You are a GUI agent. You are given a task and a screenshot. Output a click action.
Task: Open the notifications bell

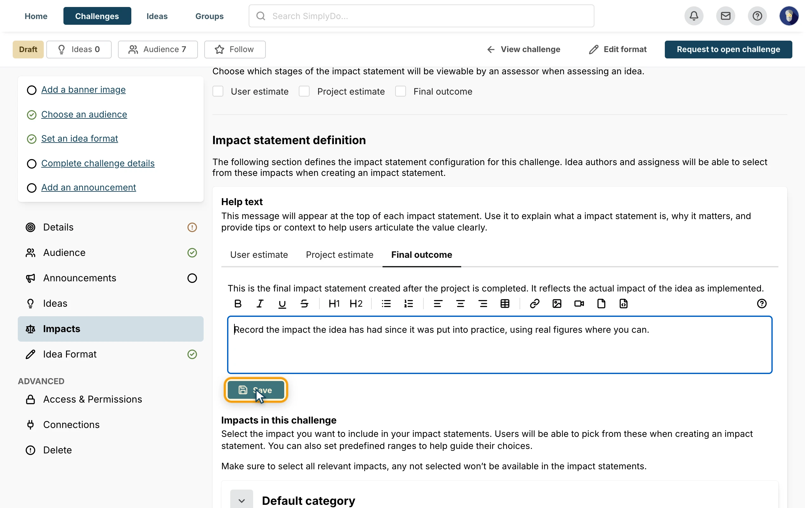694,16
